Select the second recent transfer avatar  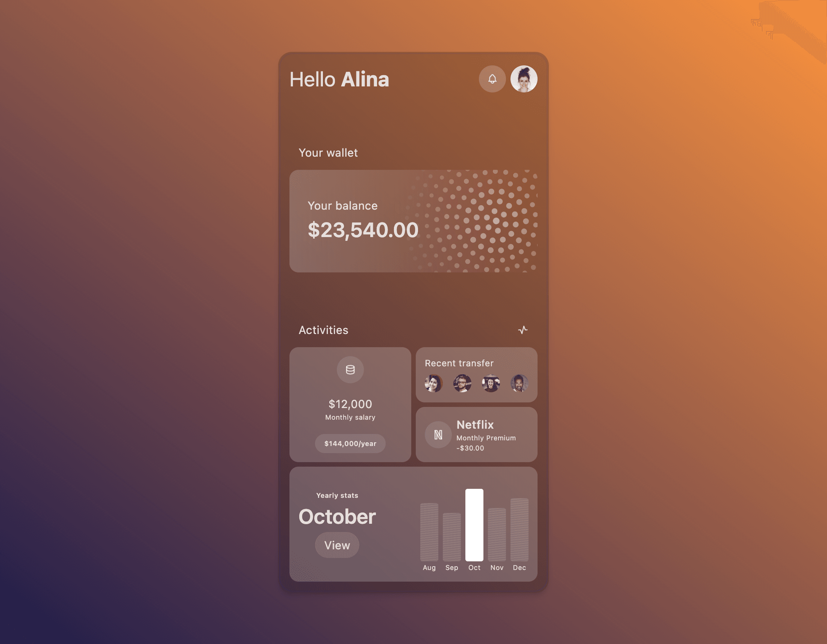(462, 383)
